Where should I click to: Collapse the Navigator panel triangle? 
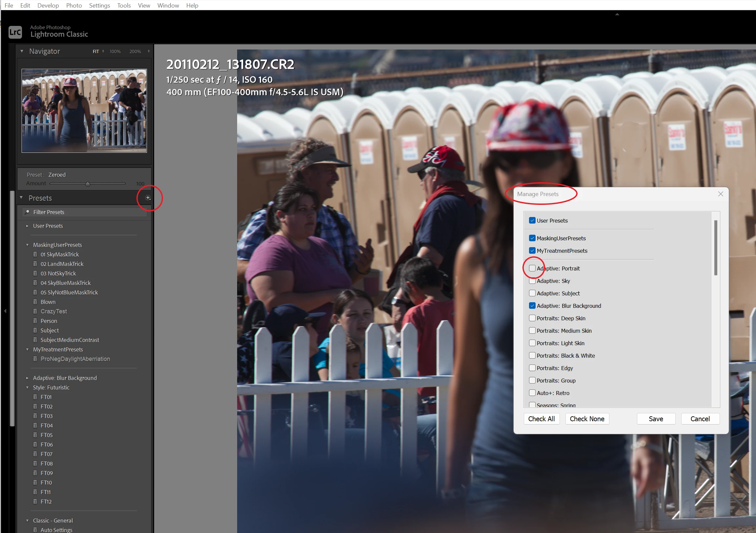(x=22, y=51)
